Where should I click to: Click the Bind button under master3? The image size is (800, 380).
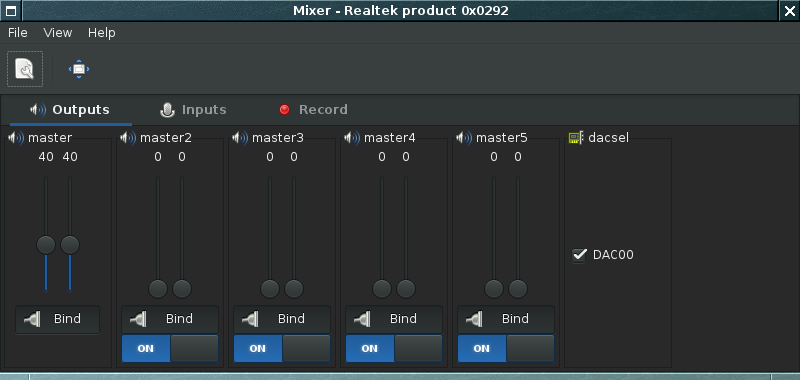[x=282, y=319]
